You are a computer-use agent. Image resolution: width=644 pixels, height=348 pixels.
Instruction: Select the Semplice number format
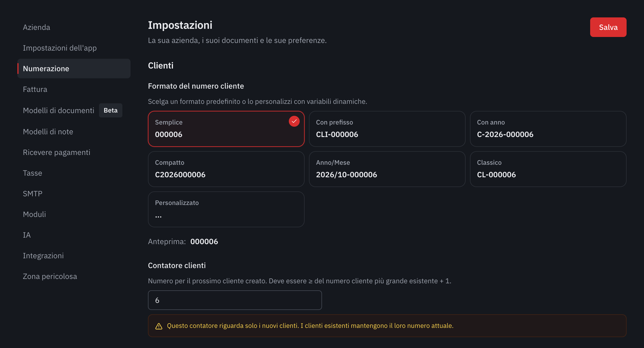[226, 129]
